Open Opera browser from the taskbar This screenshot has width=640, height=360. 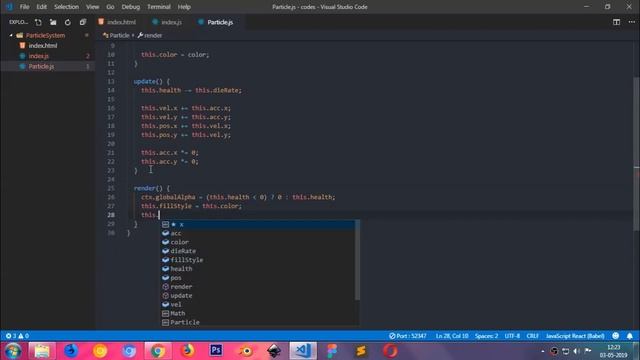390,351
